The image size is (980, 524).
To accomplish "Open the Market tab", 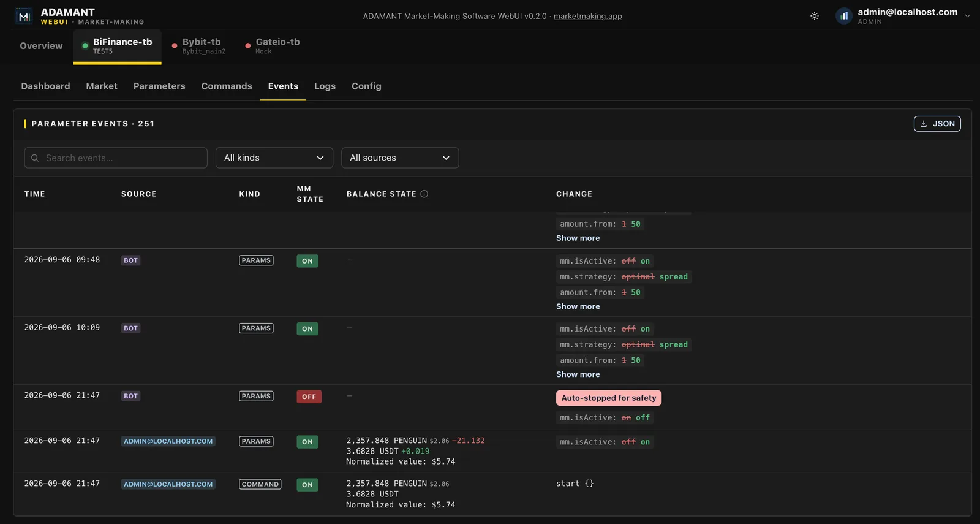I will [102, 86].
